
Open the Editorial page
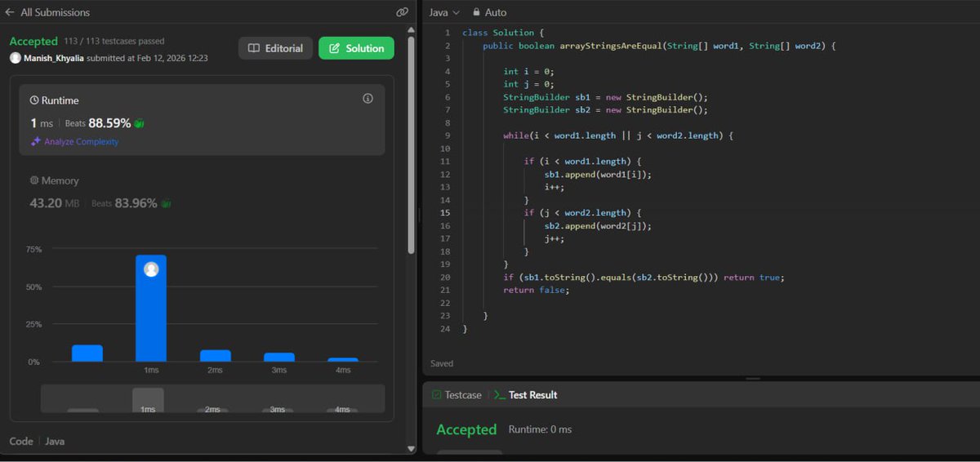[275, 48]
